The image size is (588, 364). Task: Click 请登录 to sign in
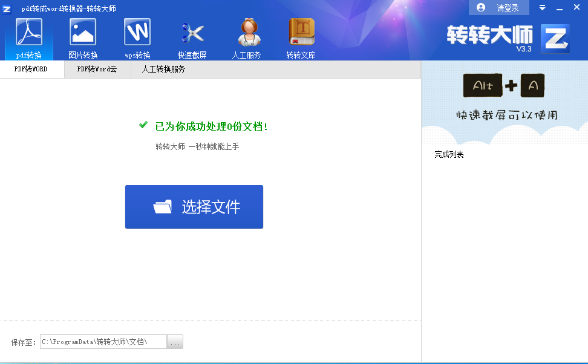508,8
